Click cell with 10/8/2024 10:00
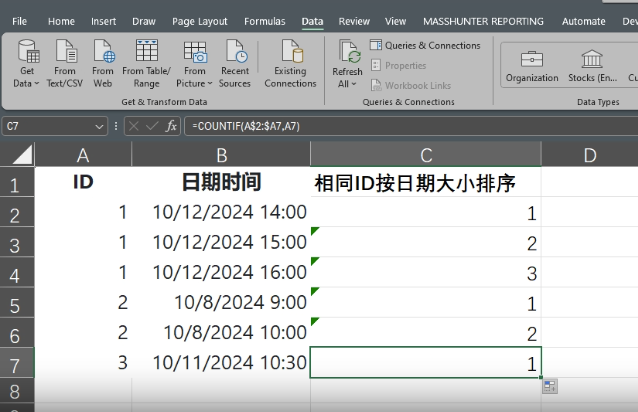 click(221, 332)
